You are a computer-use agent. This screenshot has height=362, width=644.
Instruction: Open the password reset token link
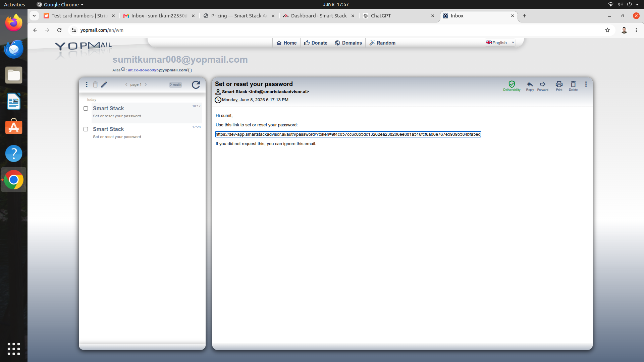click(348, 134)
